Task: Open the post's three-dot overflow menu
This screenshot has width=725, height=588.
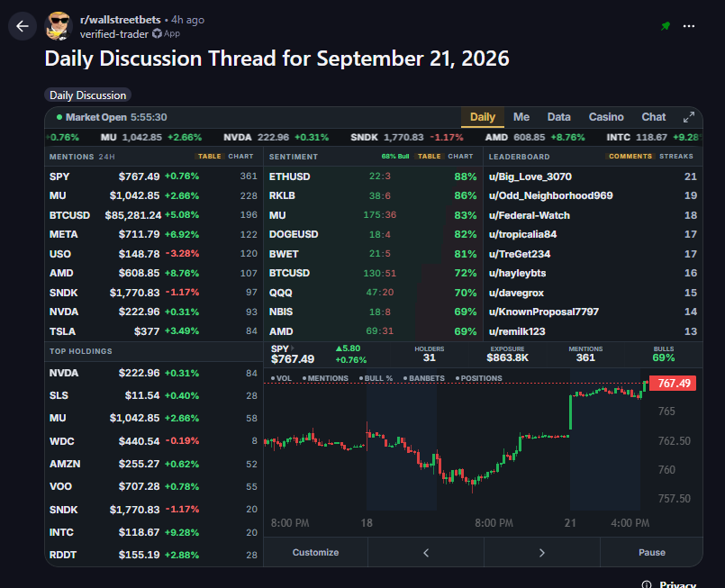Action: click(689, 26)
